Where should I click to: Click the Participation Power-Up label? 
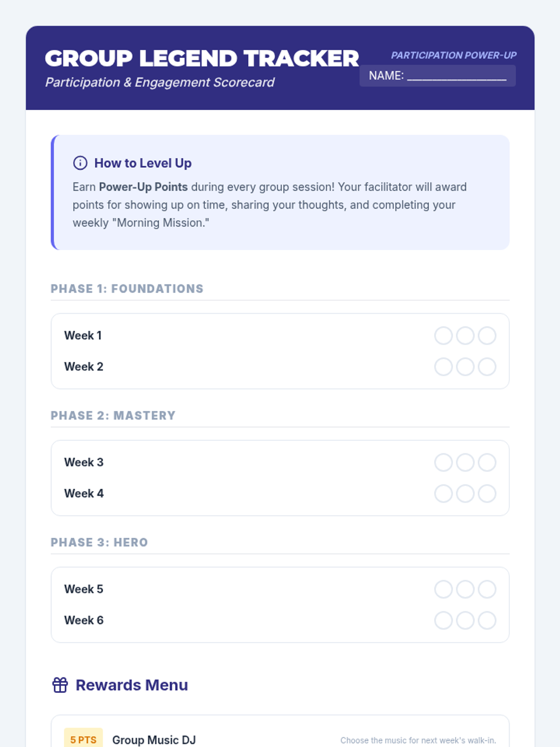[x=454, y=55]
